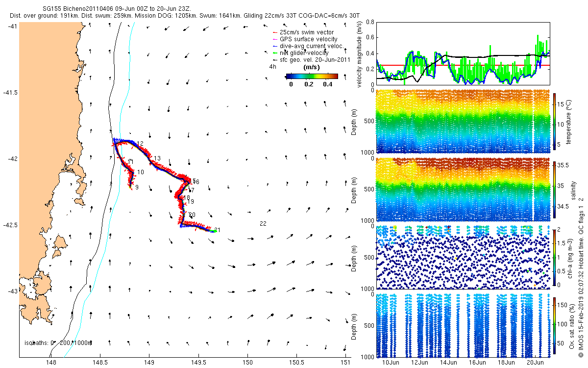The image size is (588, 368).
Task: Click the chl-a (mg m-3) color bar
Action: pos(555,257)
